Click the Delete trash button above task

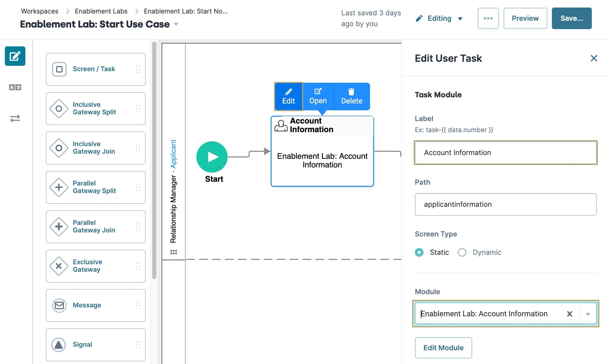coord(351,97)
